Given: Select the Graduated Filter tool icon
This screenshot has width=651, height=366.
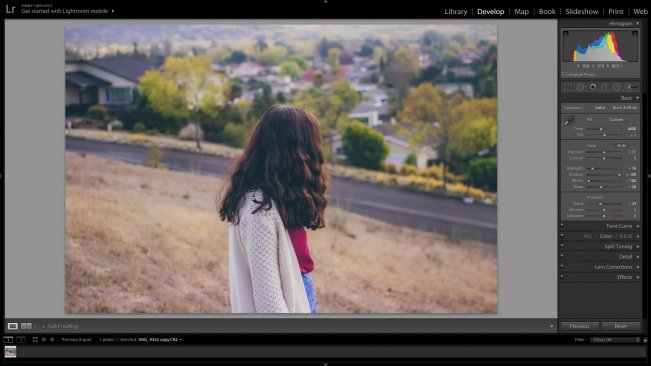Looking at the screenshot, I should 604,87.
